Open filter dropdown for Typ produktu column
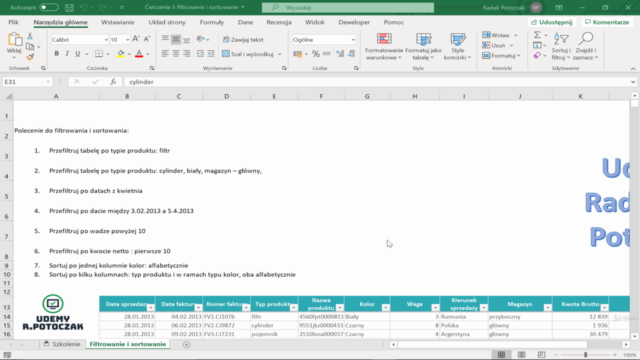This screenshot has width=640, height=360. (293, 308)
